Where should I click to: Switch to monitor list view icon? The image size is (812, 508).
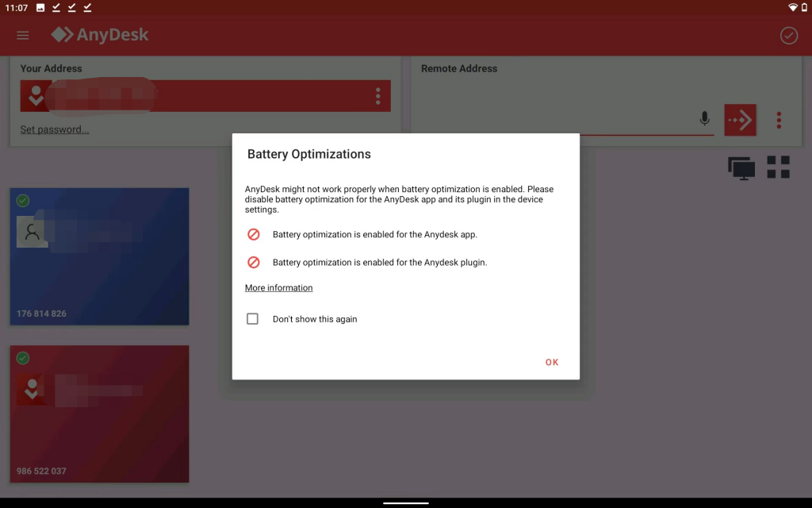click(x=741, y=168)
